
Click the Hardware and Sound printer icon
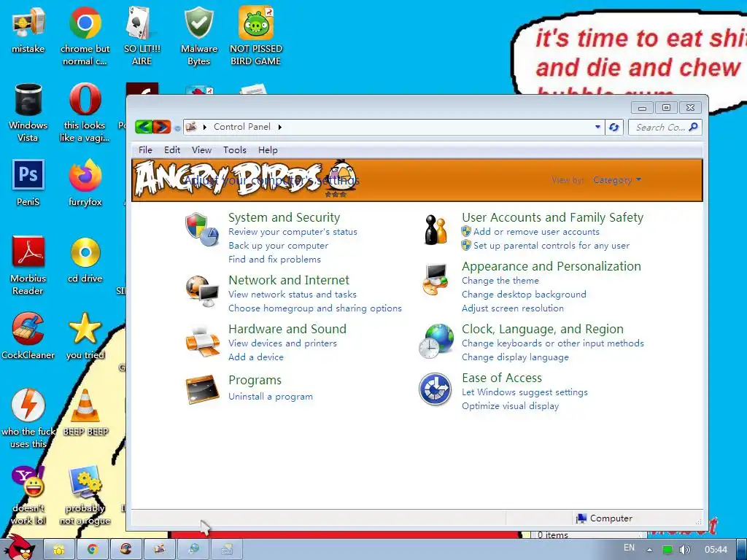[202, 341]
